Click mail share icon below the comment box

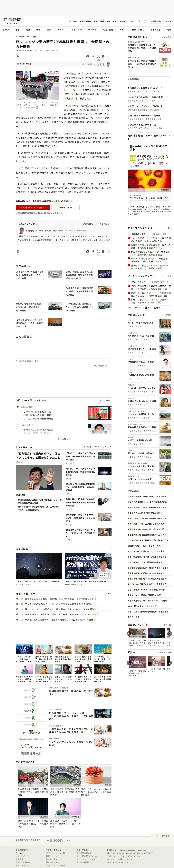[88, 251]
